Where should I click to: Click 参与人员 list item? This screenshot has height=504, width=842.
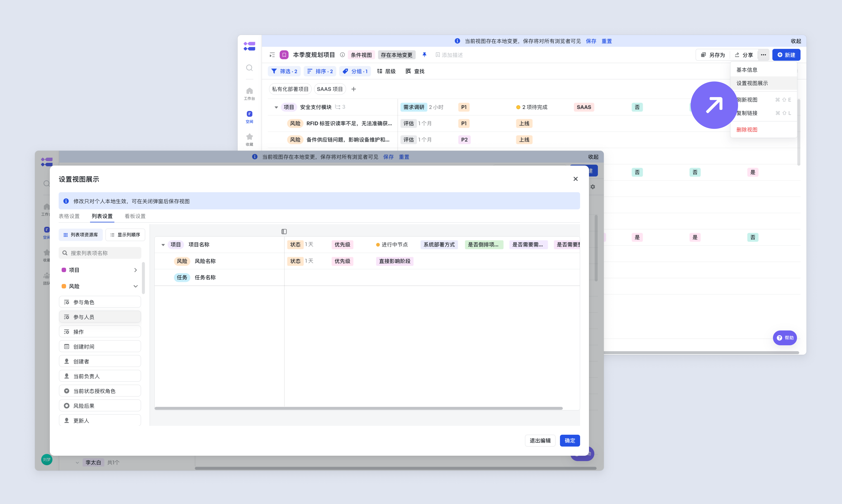point(100,317)
